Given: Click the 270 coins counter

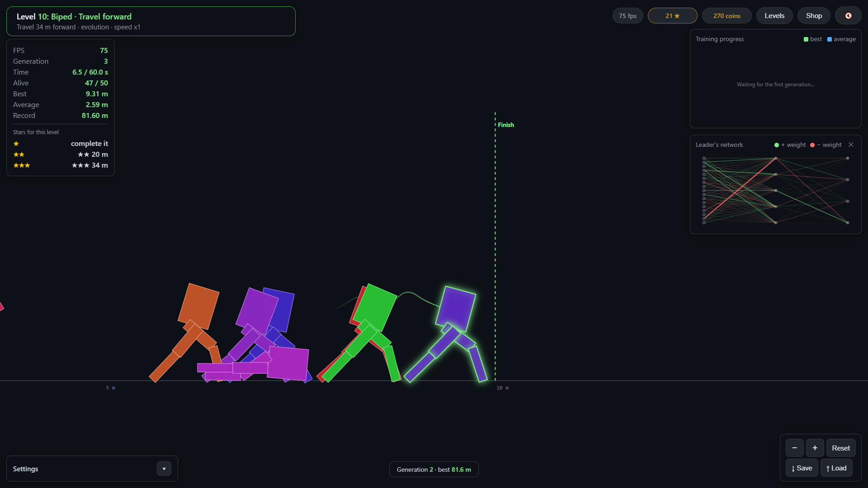Looking at the screenshot, I should tap(726, 16).
